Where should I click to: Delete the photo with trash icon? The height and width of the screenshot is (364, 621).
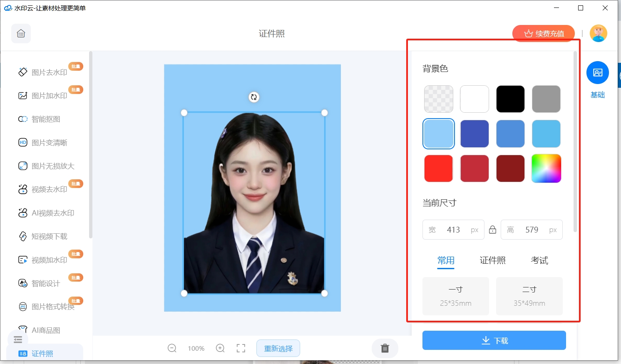pos(385,348)
